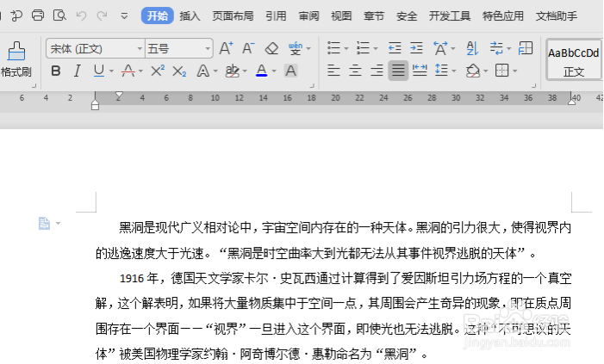604x364 pixels.
Task: Click the undo arrow icon
Action: [x=81, y=15]
